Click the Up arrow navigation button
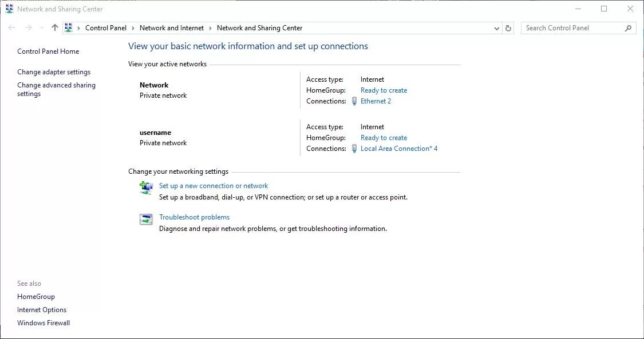Screen dimensions: 644x339 click(x=55, y=27)
